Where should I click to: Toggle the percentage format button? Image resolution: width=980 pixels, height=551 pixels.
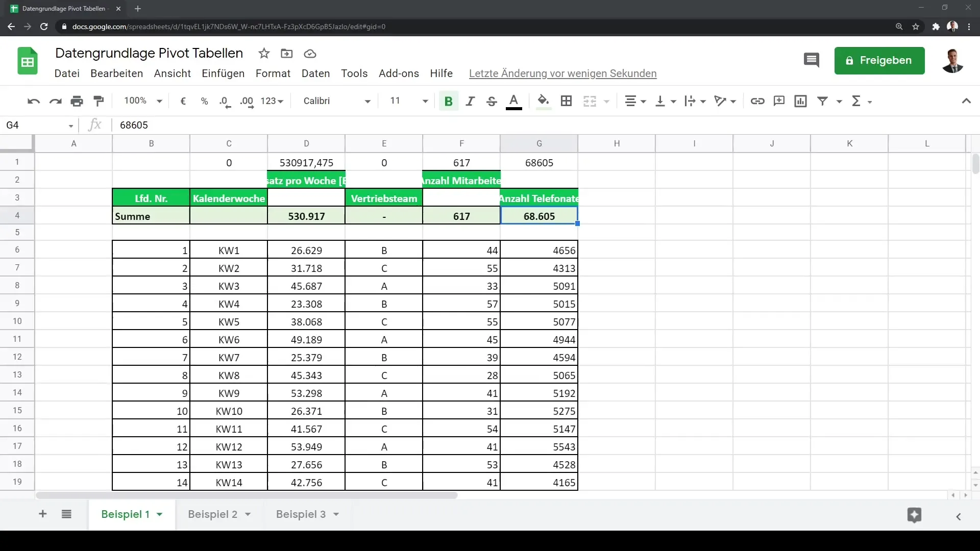(205, 101)
